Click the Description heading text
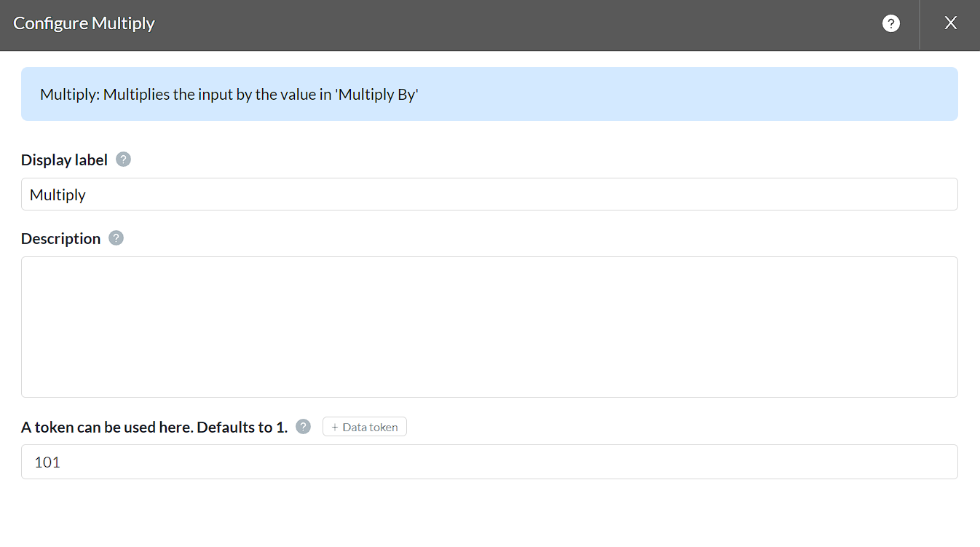 tap(60, 239)
